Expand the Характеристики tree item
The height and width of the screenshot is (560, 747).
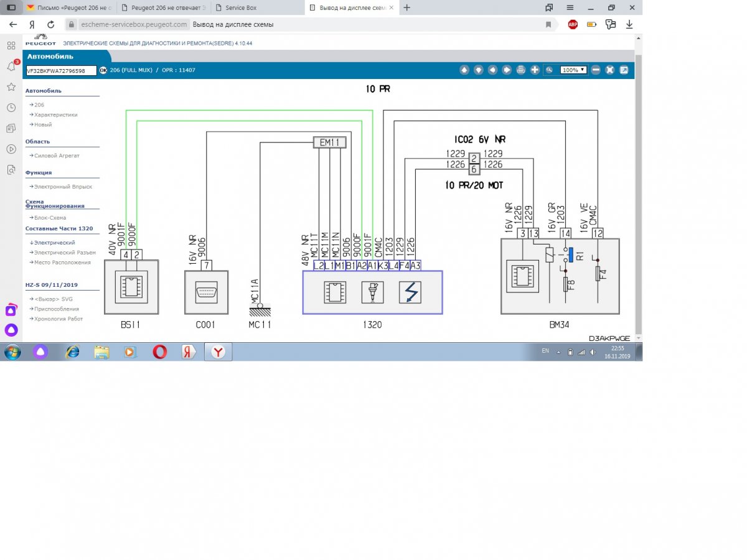[55, 114]
